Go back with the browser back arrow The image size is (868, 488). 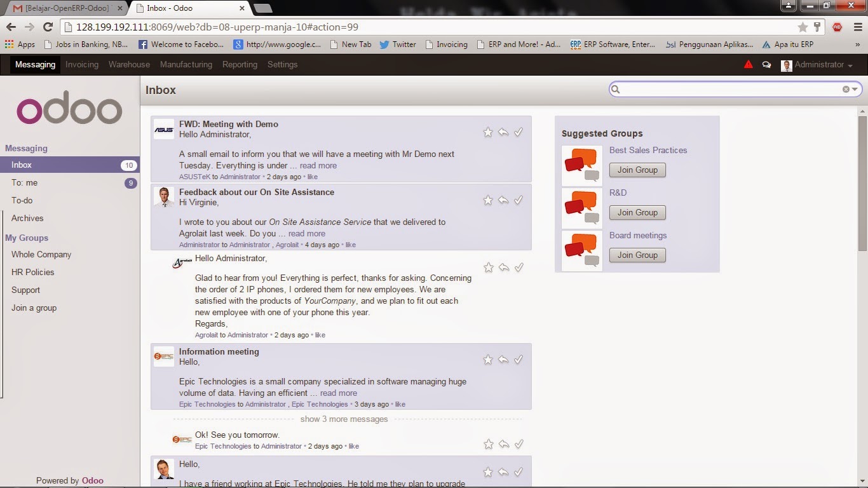pos(11,27)
